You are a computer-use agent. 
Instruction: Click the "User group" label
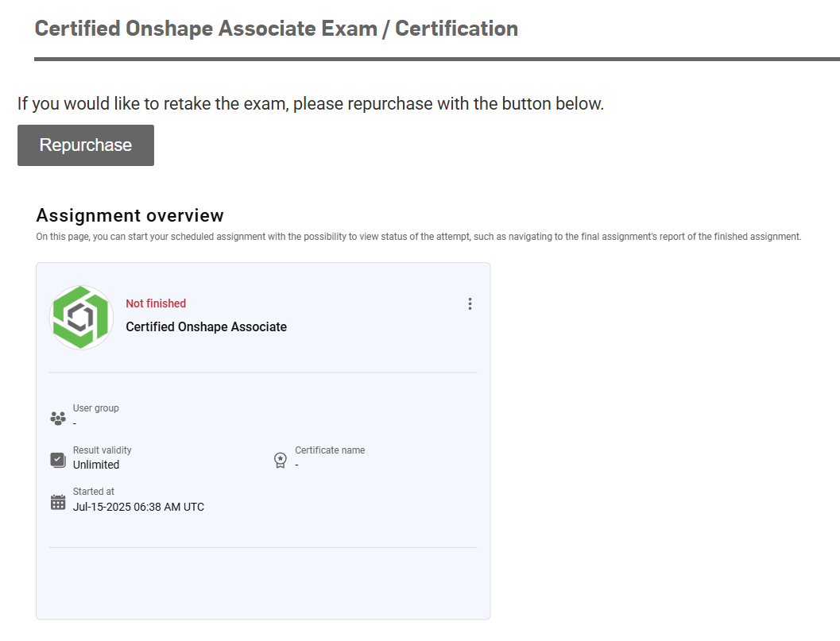(96, 408)
